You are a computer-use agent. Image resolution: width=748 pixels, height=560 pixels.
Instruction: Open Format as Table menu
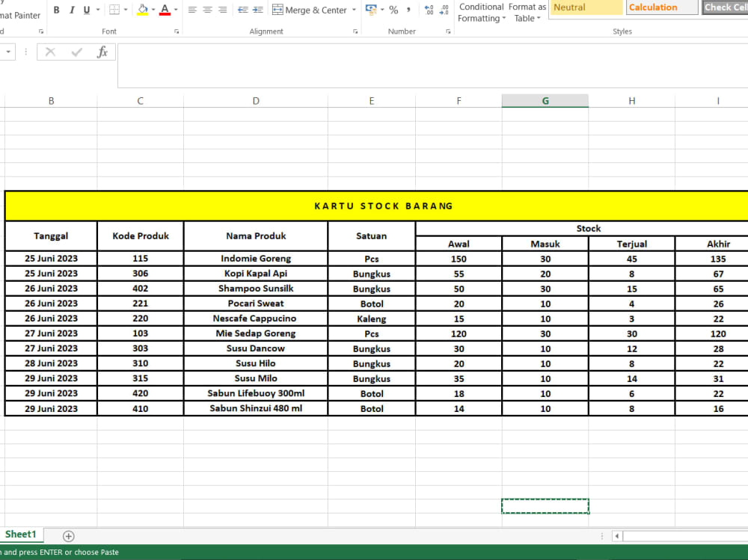(527, 13)
